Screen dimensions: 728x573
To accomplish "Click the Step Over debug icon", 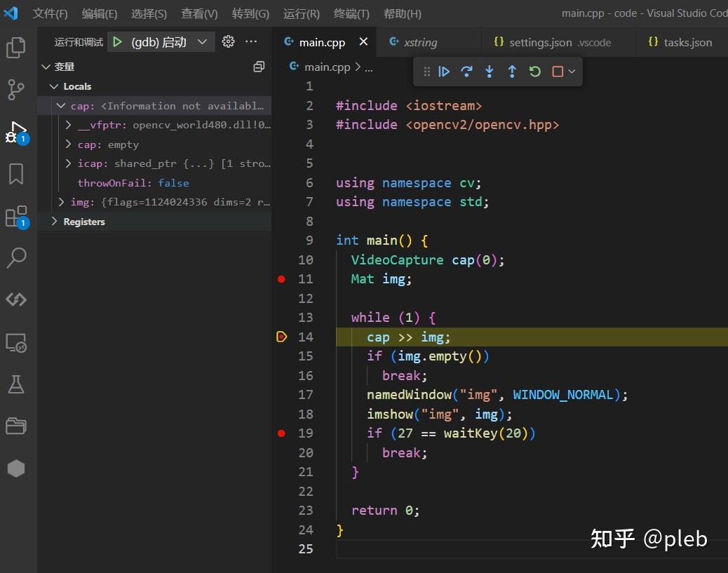I will coord(467,71).
